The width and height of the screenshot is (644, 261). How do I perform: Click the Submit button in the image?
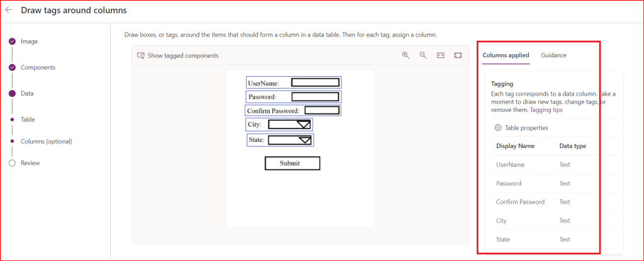(292, 164)
